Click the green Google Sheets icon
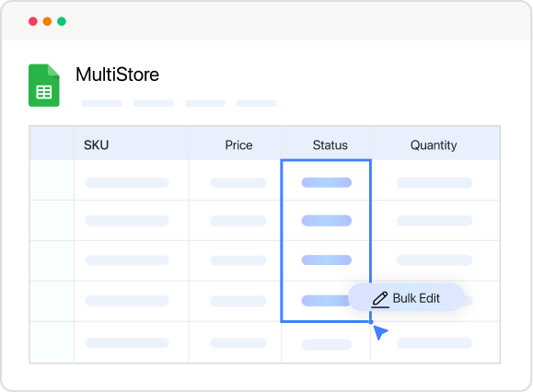This screenshot has width=533, height=392. tap(44, 86)
